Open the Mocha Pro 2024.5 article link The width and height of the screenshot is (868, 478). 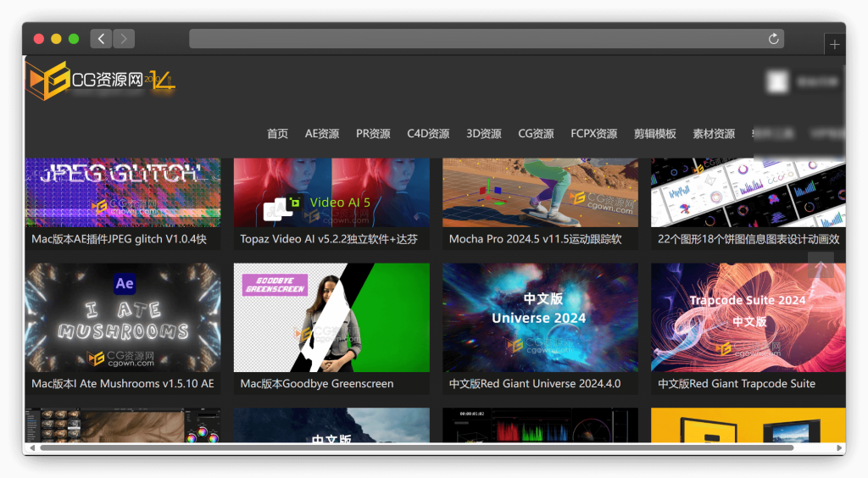tap(536, 240)
